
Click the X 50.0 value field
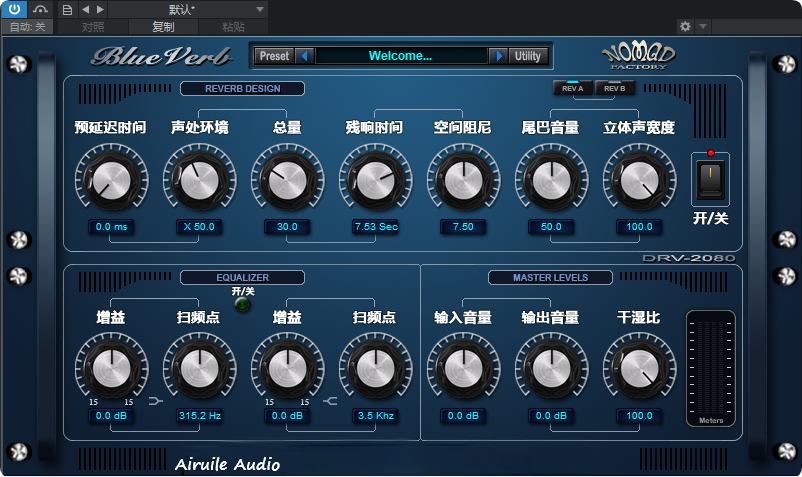[x=199, y=226]
